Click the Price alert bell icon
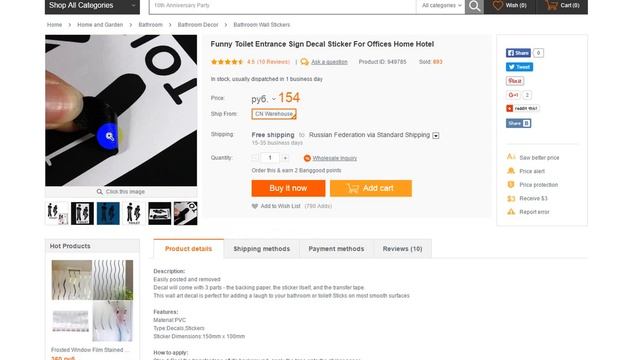The height and width of the screenshot is (360, 640). tap(511, 171)
